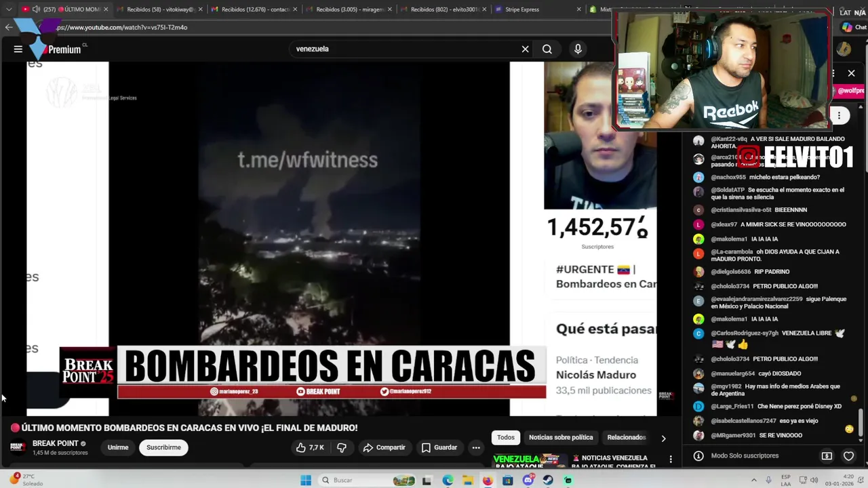Click the video player area
The width and height of the screenshot is (868, 488).
tap(341, 239)
